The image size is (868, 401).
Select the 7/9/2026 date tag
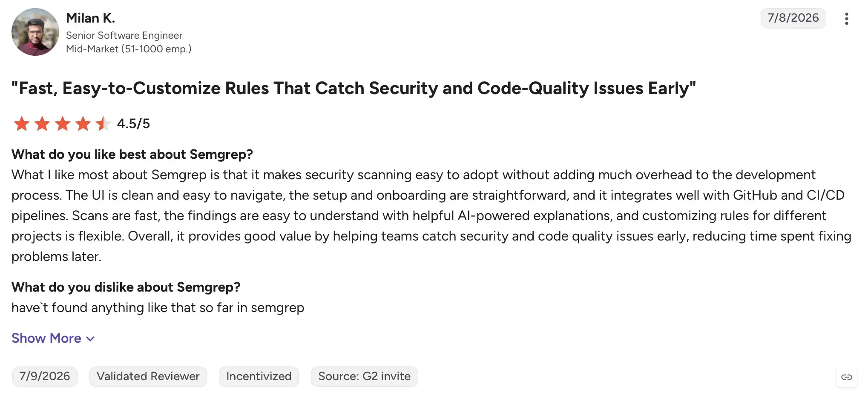45,376
